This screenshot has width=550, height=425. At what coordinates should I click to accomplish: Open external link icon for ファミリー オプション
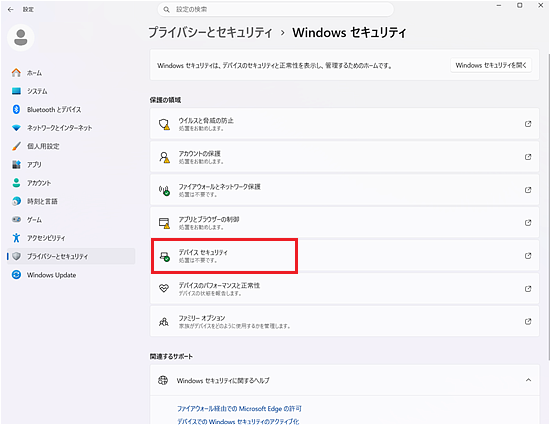[528, 321]
